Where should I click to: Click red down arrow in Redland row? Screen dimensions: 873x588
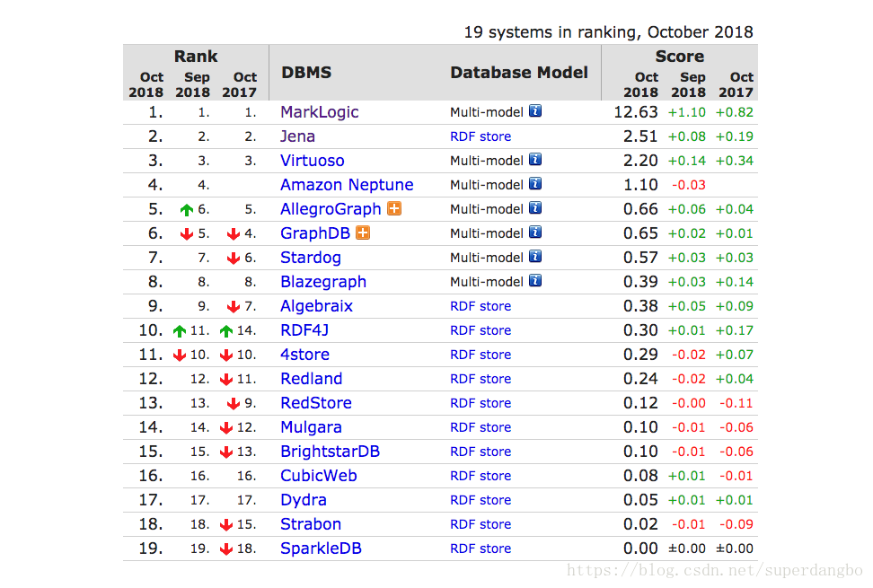coord(226,380)
